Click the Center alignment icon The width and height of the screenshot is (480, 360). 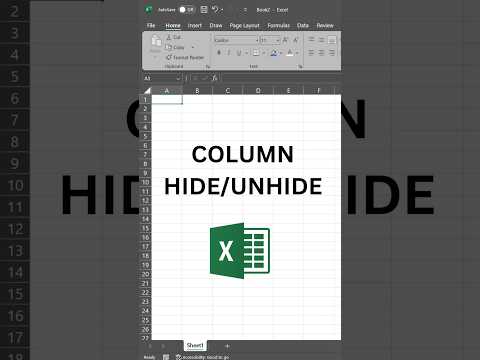point(321,53)
